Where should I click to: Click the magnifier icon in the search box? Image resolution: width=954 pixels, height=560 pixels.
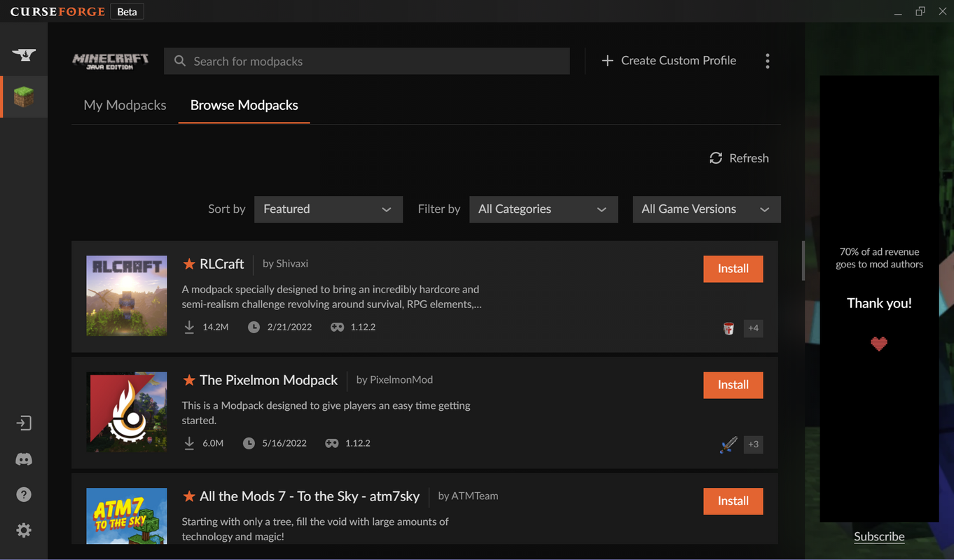180,61
